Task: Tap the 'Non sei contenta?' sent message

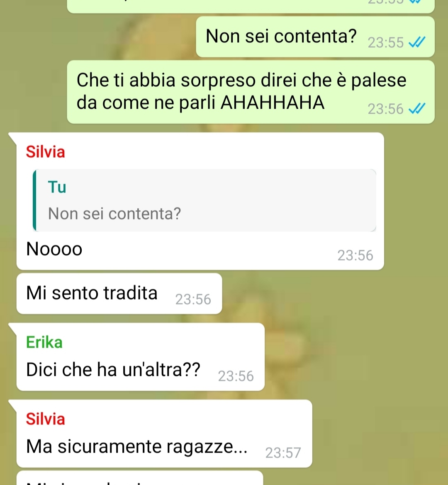Action: coord(315,37)
